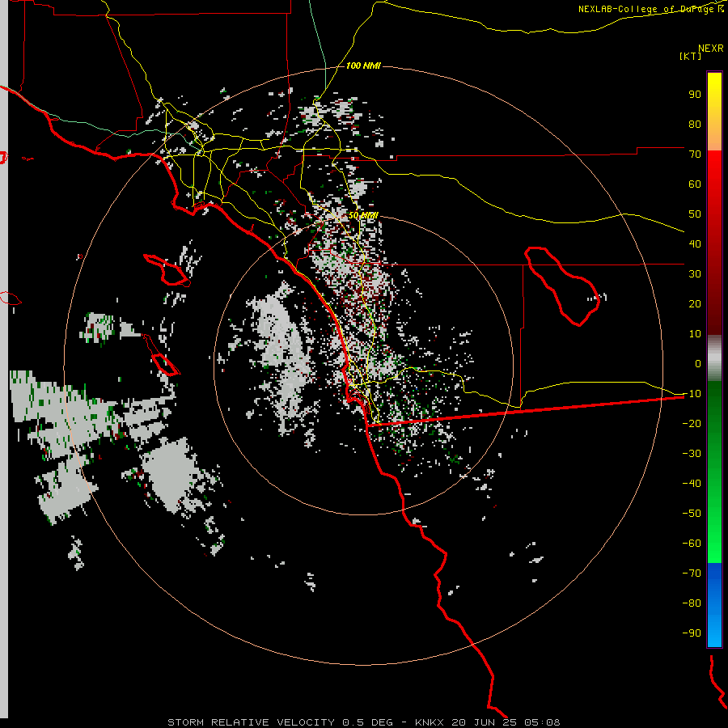The height and width of the screenshot is (728, 728).
Task: Click the blue bottom segment of the color bar
Action: pos(714,604)
